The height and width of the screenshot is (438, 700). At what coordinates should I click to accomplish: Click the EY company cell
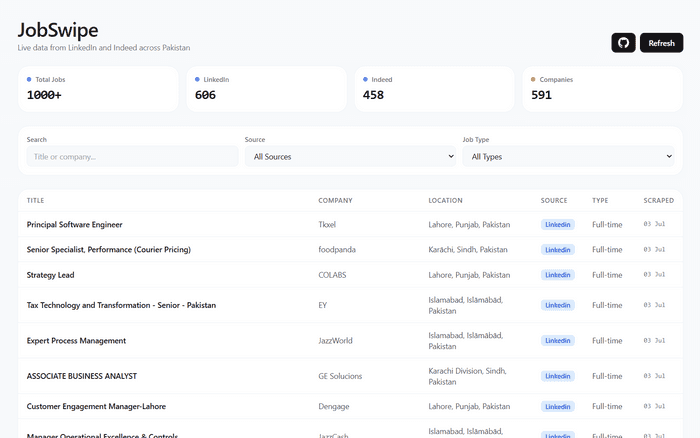(322, 305)
